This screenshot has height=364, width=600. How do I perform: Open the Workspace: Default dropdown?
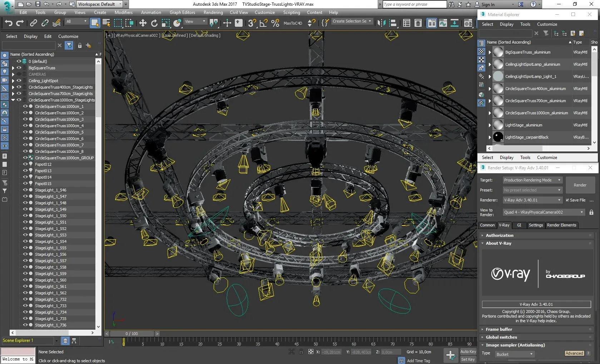click(x=100, y=4)
